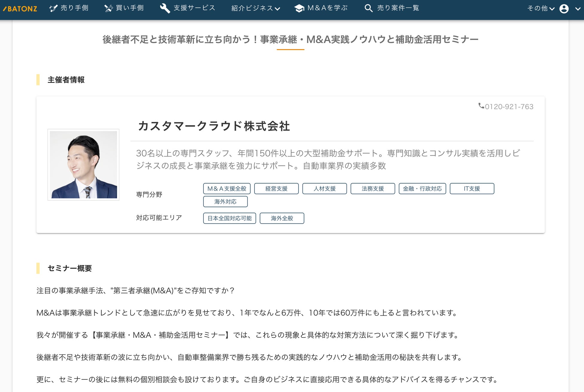Click the IT支援 specialty tag
Image resolution: width=584 pixels, height=392 pixels.
coord(472,189)
